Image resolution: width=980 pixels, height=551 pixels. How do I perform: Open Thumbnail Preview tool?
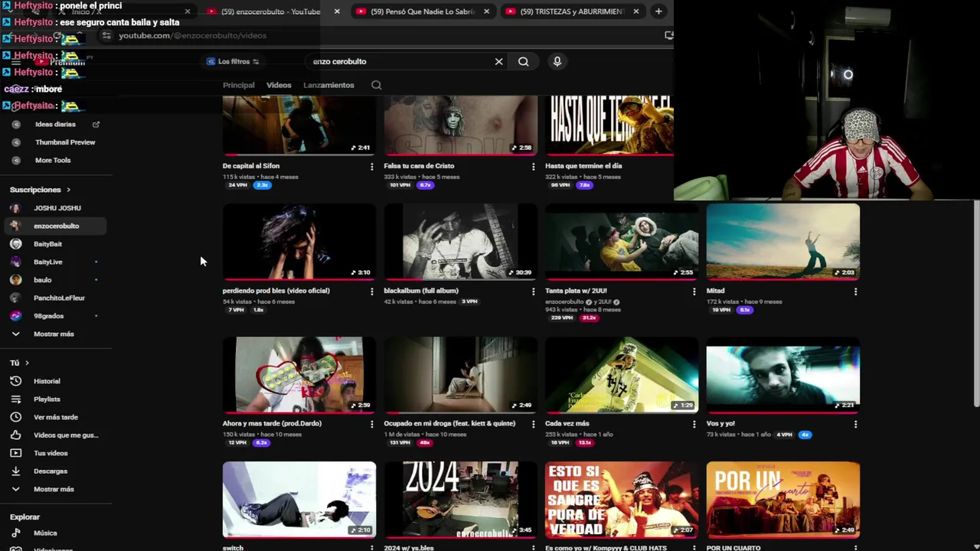65,142
